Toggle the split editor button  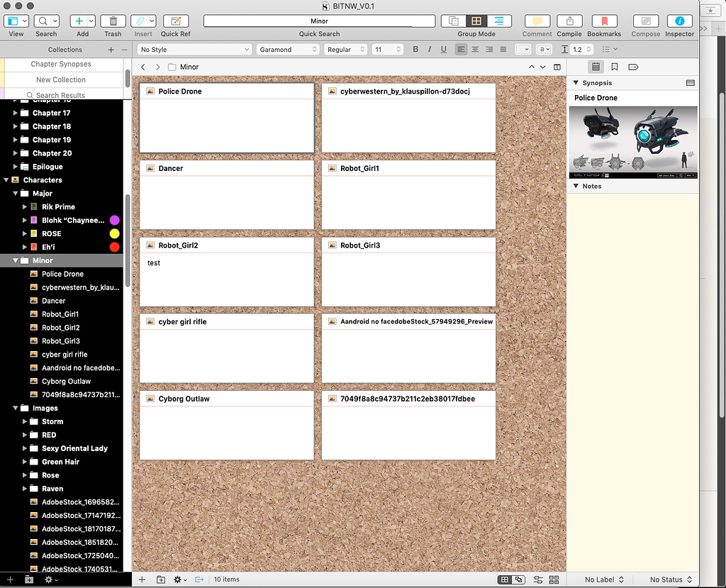[x=557, y=67]
